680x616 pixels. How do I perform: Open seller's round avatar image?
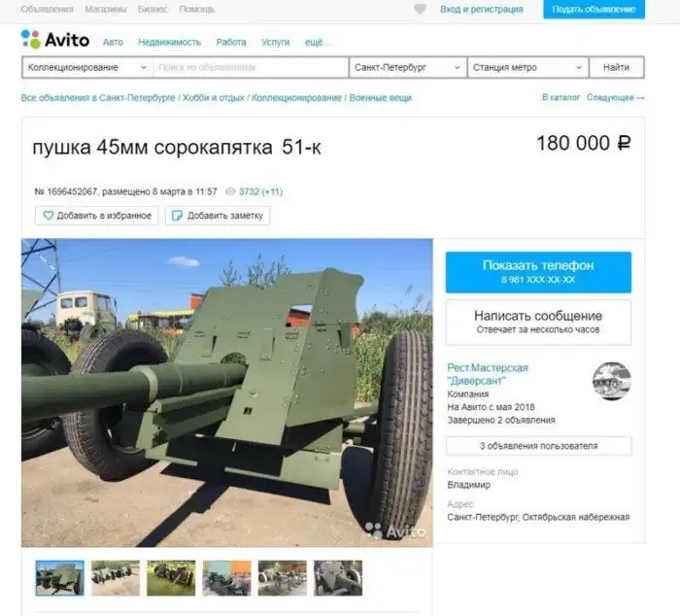pos(612,381)
